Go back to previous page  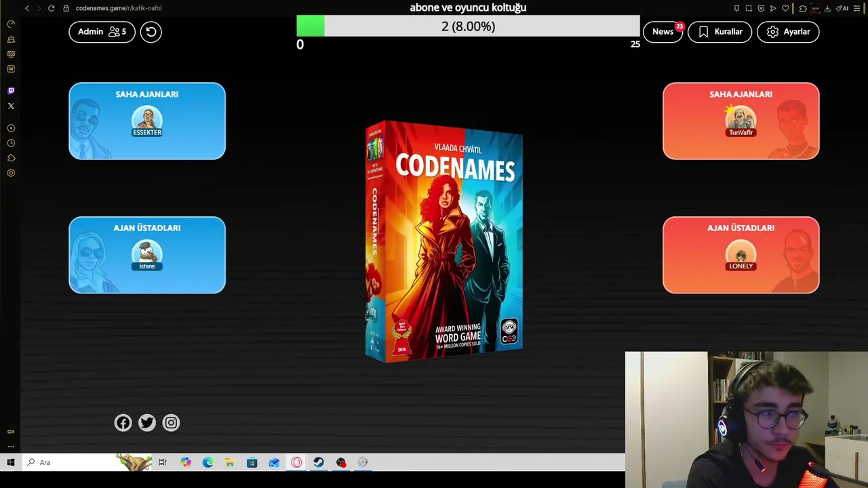pos(27,8)
